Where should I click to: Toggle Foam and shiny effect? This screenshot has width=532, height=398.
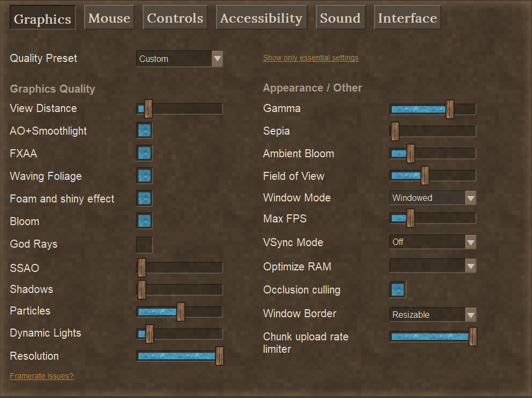[x=144, y=198]
